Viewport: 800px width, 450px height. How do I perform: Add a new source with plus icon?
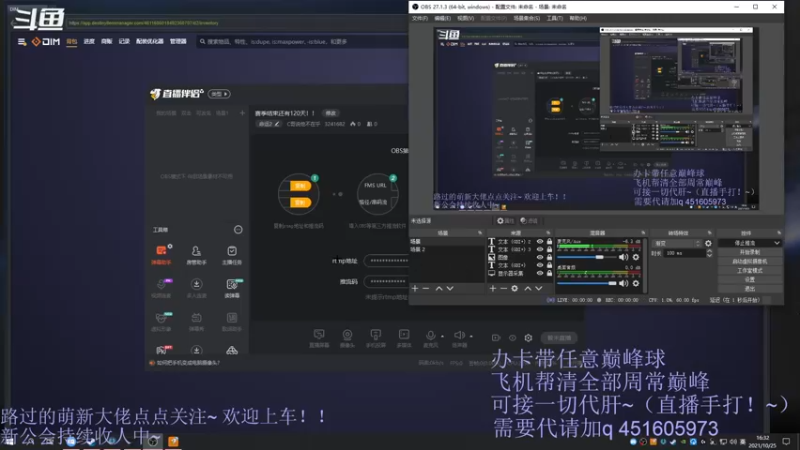pos(492,288)
